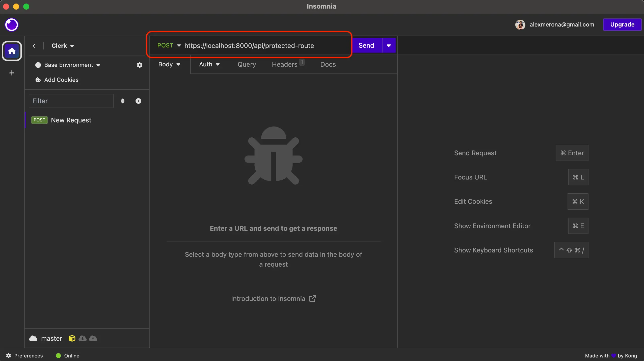The image size is (644, 361).
Task: Click the Base Environment settings gear icon
Action: (x=139, y=65)
